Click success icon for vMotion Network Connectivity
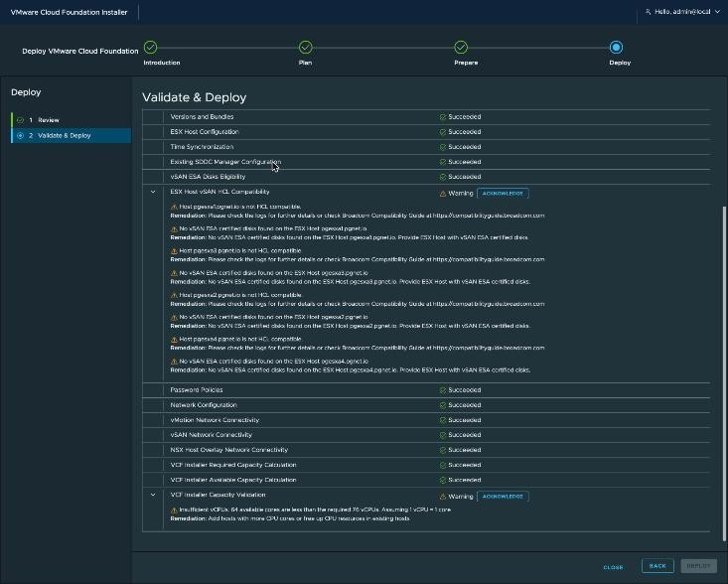Viewport: 728px width, 584px height. click(443, 420)
